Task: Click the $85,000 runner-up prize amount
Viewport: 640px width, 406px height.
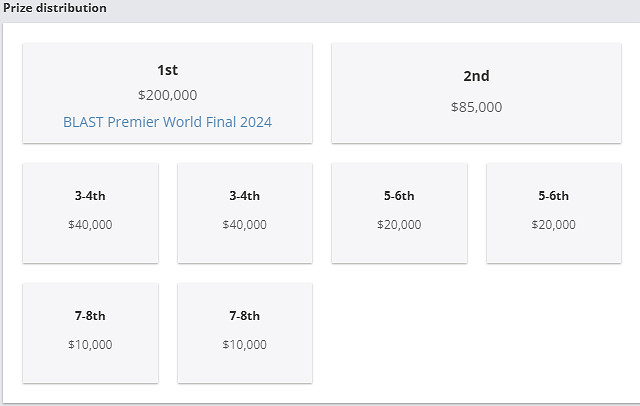Action: click(476, 107)
